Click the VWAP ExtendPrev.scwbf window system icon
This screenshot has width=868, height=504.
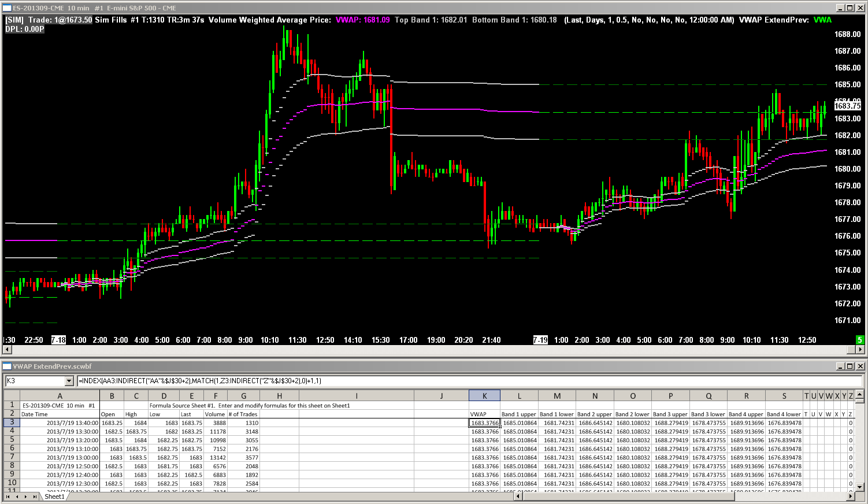click(6, 366)
